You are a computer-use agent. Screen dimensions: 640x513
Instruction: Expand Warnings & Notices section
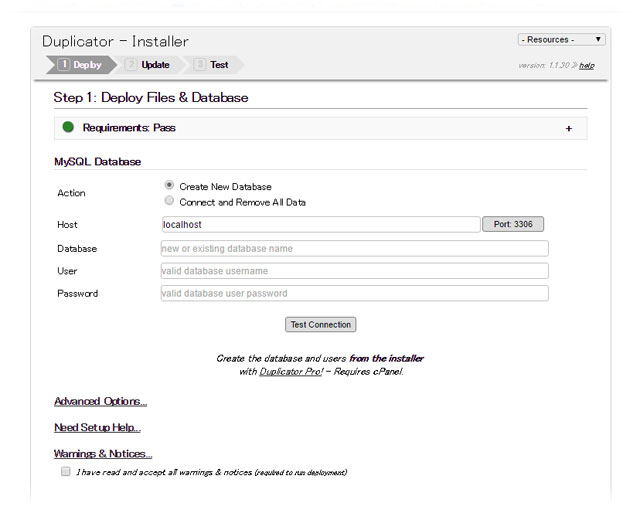coord(103,454)
